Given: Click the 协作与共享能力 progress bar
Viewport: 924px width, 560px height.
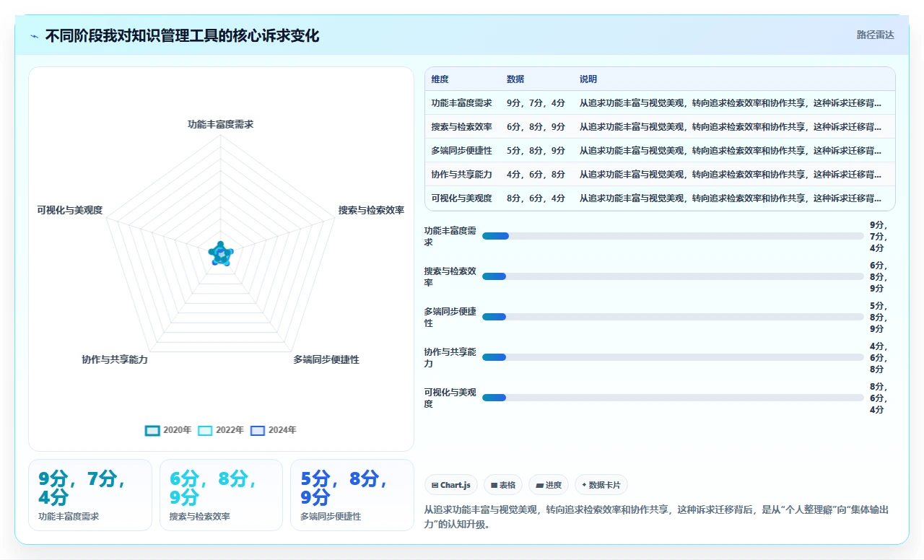Looking at the screenshot, I should tap(673, 357).
